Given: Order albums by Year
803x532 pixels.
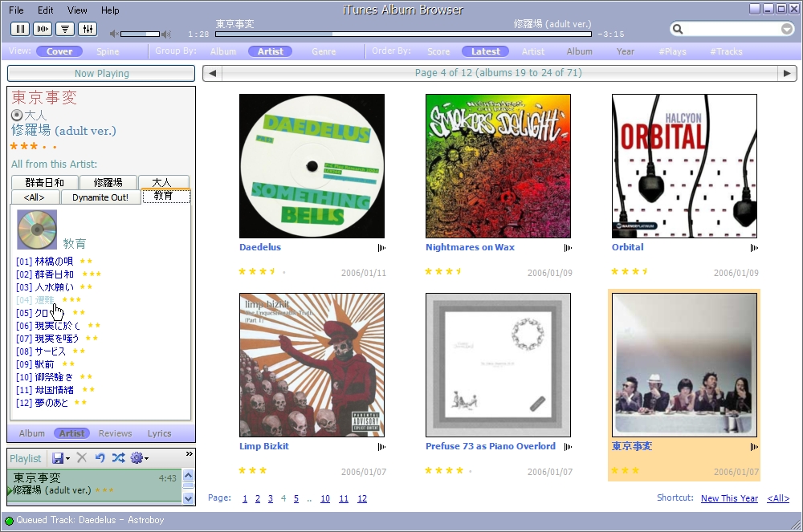Looking at the screenshot, I should pos(626,51).
